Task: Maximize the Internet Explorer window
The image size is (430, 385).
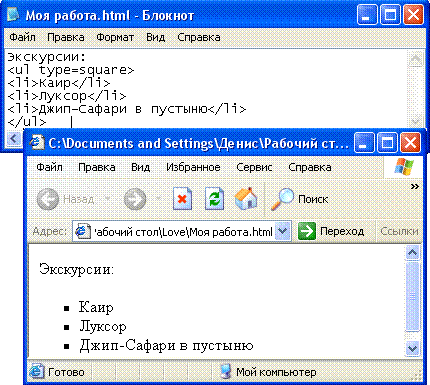Action: [387, 143]
